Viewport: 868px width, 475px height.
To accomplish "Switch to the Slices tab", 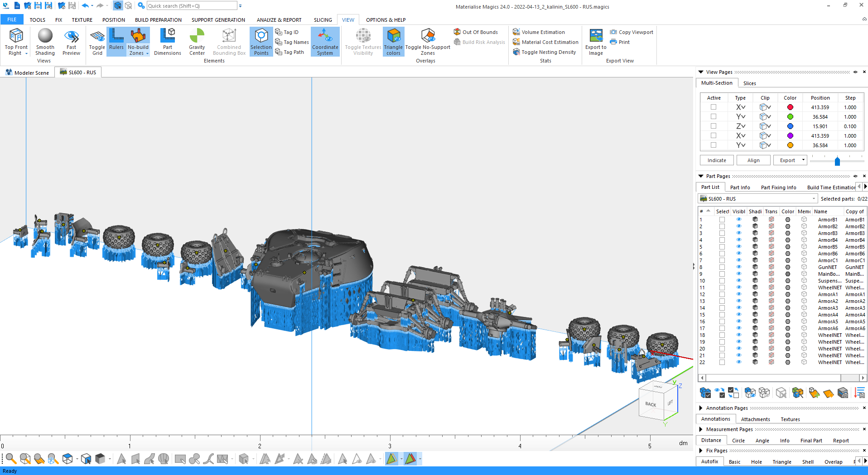I will point(749,83).
